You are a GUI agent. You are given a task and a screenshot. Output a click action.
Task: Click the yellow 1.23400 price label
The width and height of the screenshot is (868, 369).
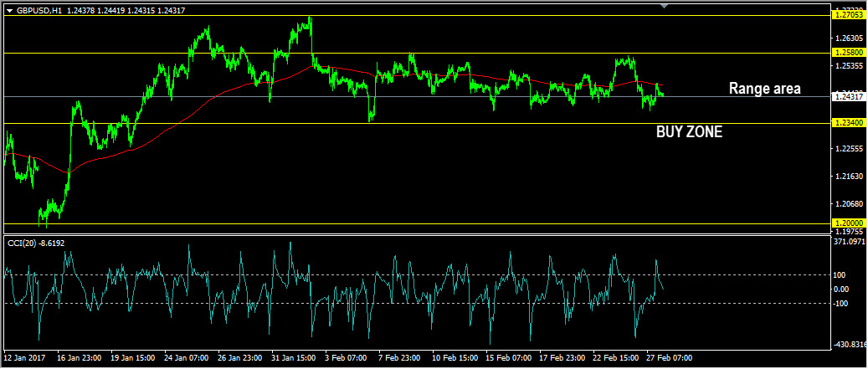850,123
